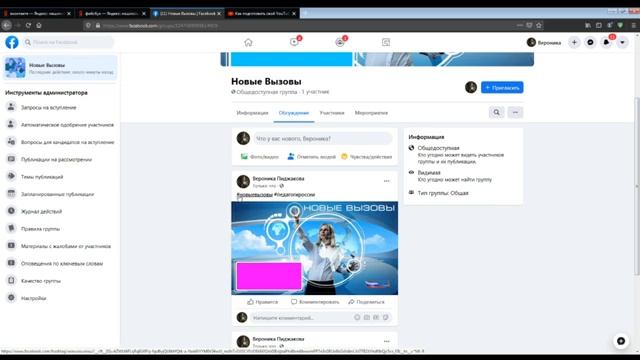Open Вероника profile in the header
The width and height of the screenshot is (640, 360).
click(x=544, y=42)
